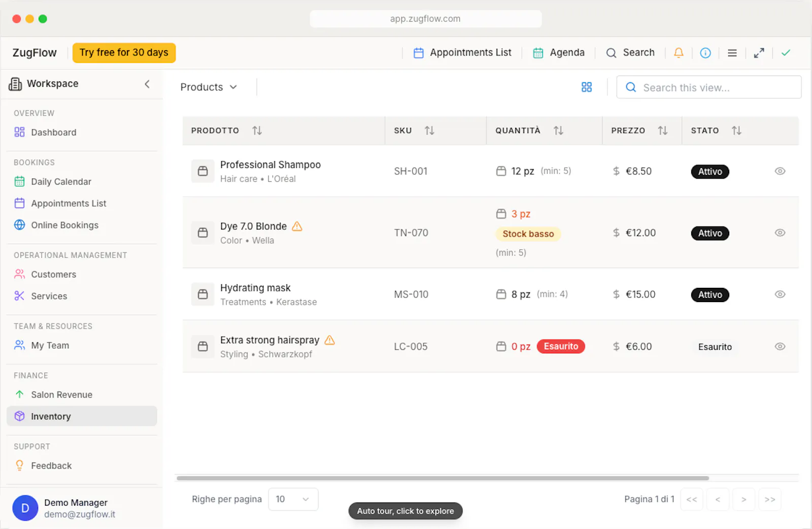Click the fullscreen expand arrows icon

(759, 53)
